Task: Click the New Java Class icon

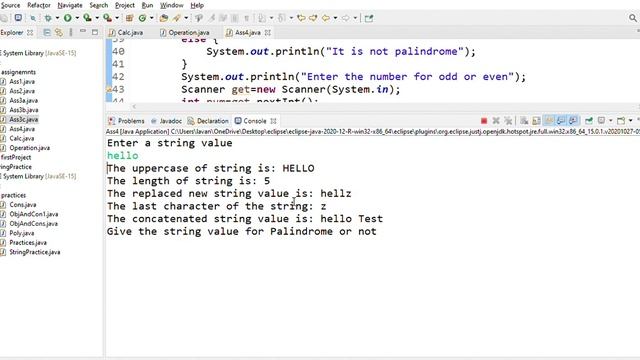Action: click(x=142, y=18)
